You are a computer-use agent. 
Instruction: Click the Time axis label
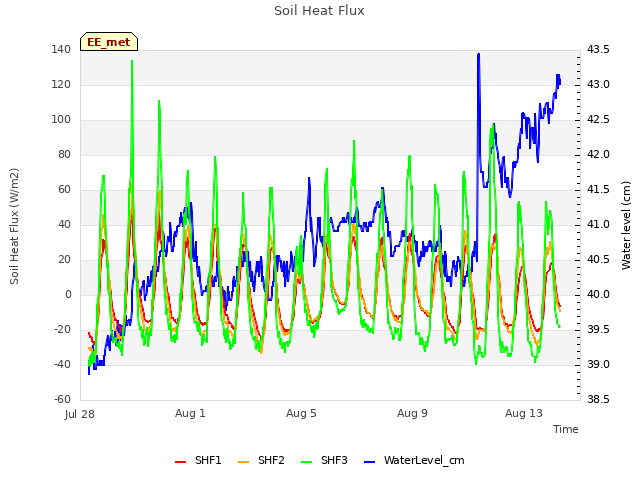[x=566, y=429]
